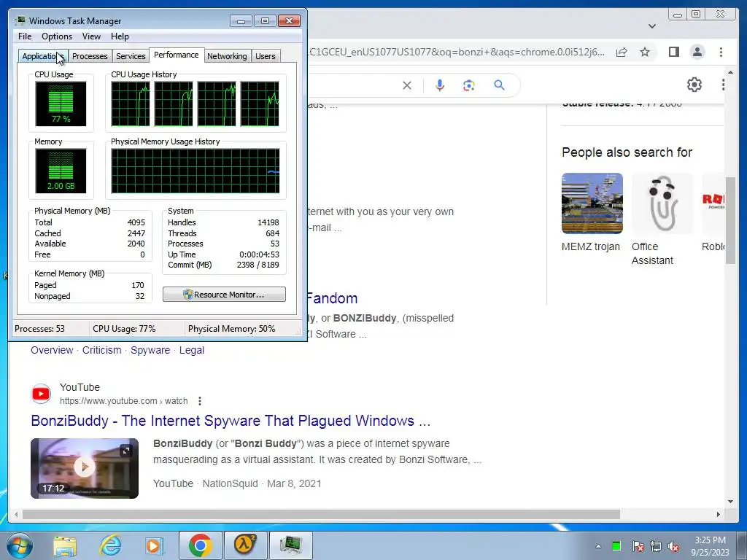Click the YouTube favicon of the result
This screenshot has height=560, width=747.
[x=41, y=394]
